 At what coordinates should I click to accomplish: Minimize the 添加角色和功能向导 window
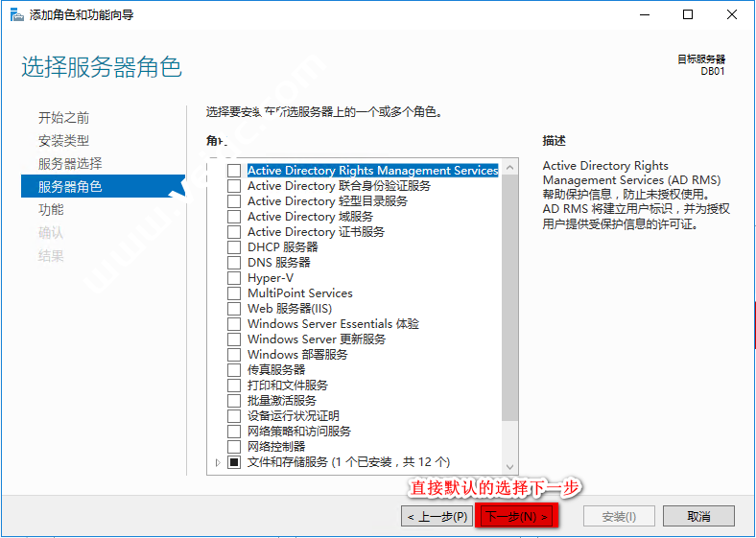(645, 15)
